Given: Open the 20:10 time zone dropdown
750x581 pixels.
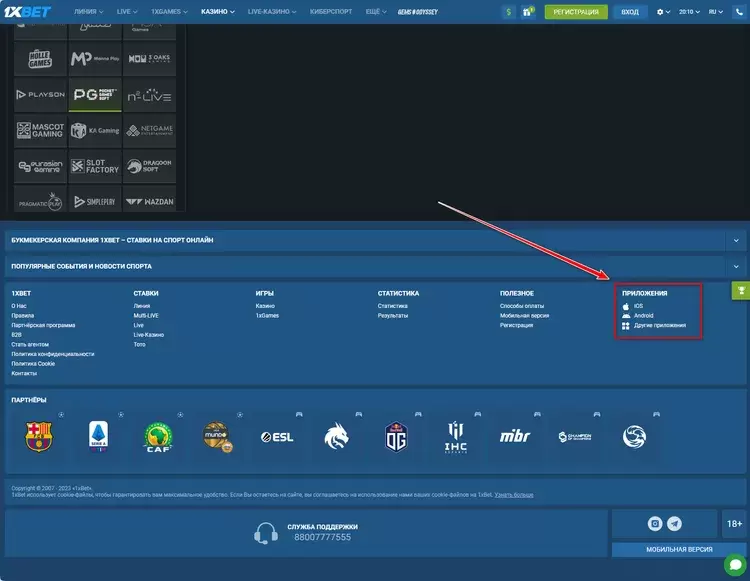Looking at the screenshot, I should 689,11.
